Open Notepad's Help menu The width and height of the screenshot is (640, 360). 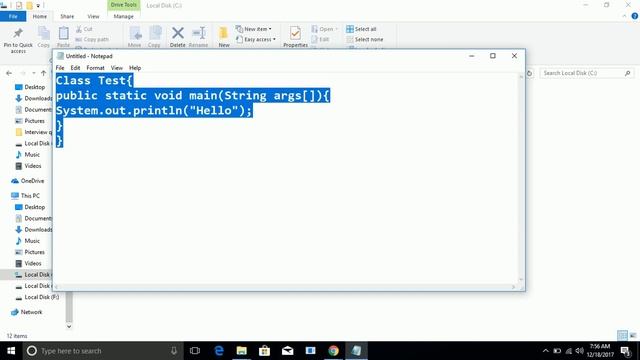point(135,68)
